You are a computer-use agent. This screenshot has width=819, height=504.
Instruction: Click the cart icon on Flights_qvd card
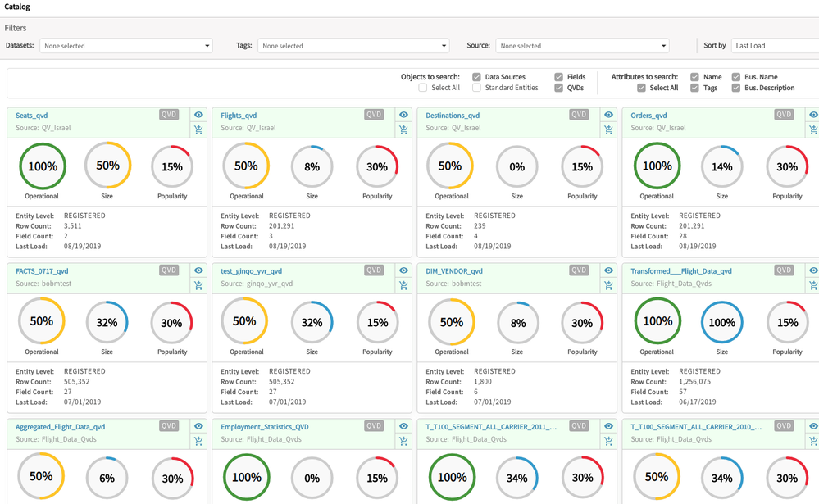click(x=403, y=129)
